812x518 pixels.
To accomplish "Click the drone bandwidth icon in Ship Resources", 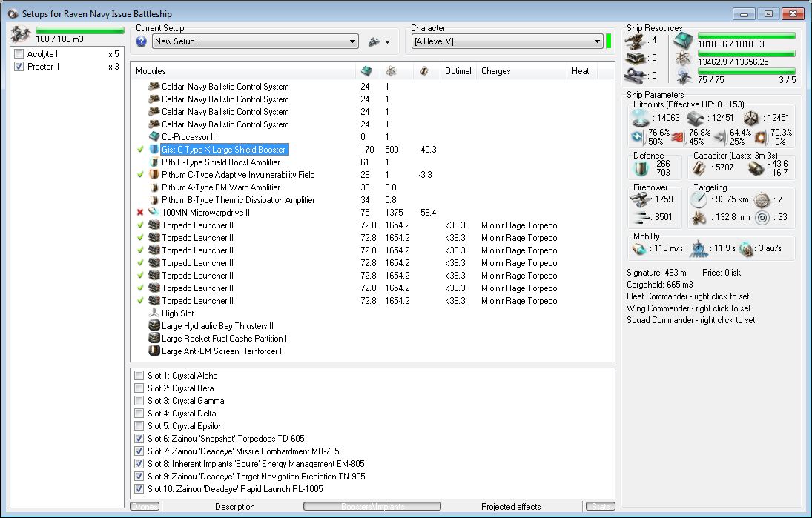I will (x=684, y=76).
